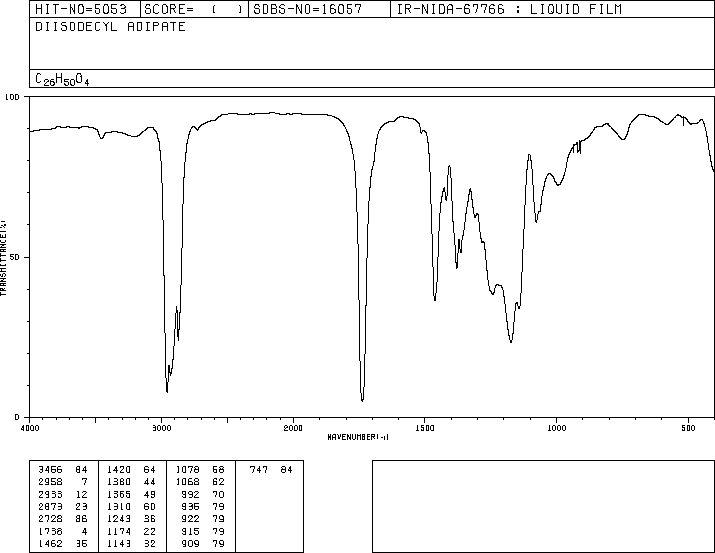This screenshot has height=553, width=715.
Task: Select peak table entry 2728
Action: [50, 519]
